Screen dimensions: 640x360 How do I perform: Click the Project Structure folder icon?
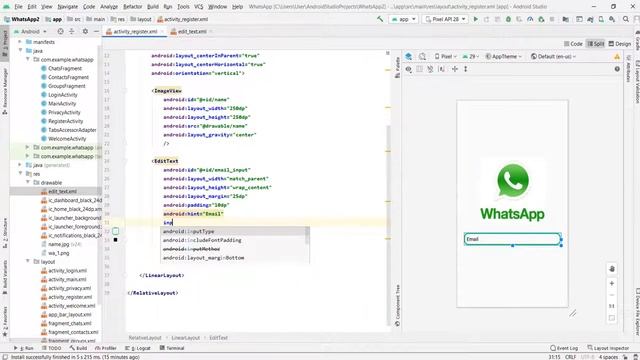[566, 19]
